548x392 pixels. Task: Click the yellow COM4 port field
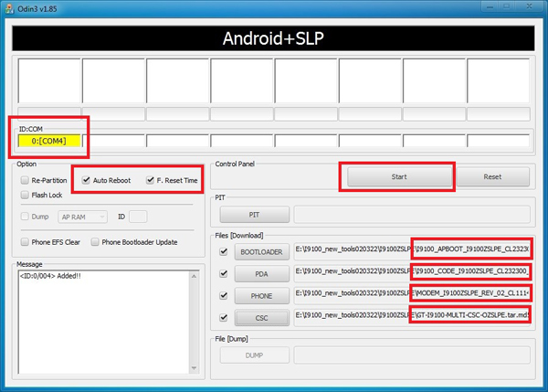click(x=47, y=142)
